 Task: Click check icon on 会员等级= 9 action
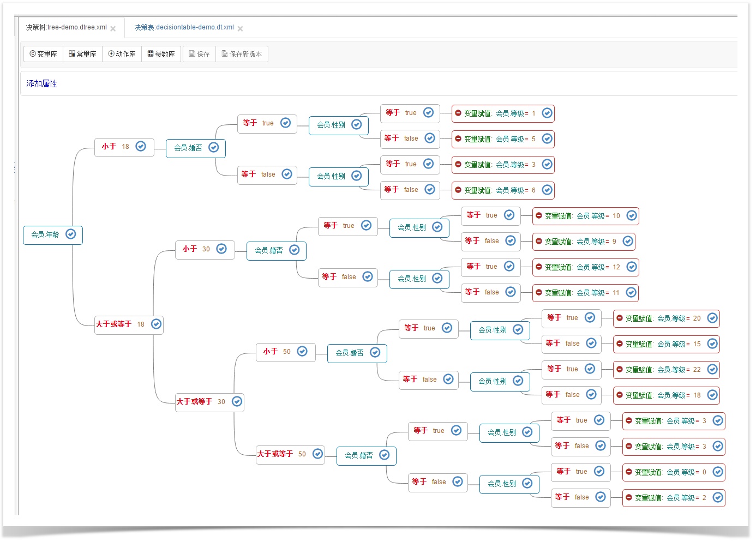tap(628, 241)
